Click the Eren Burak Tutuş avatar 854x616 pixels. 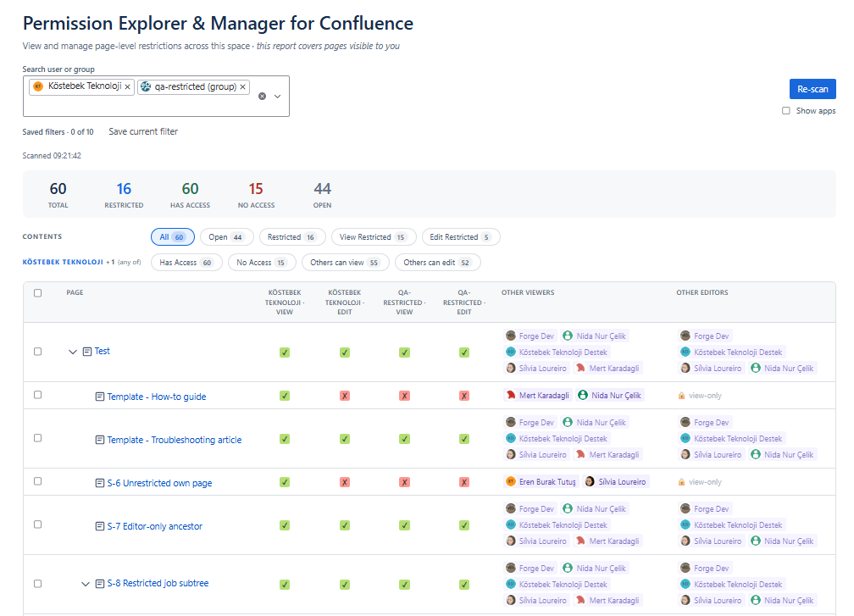point(510,481)
